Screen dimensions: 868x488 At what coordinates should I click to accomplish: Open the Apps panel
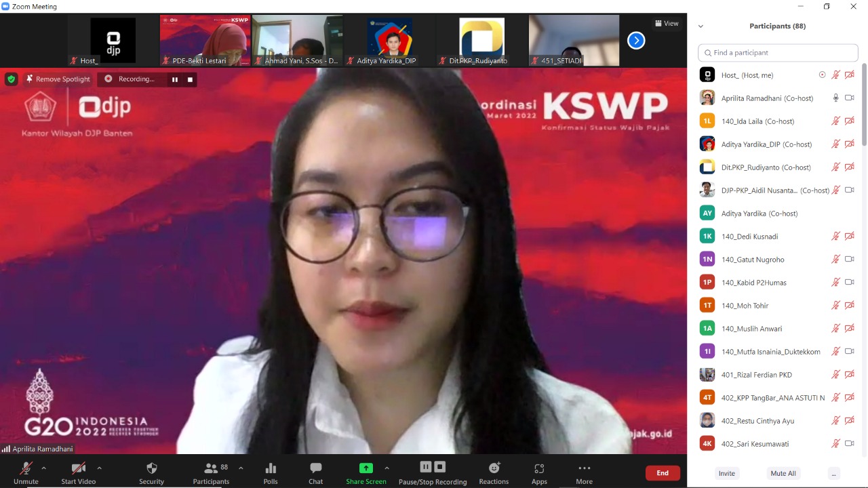coord(539,472)
